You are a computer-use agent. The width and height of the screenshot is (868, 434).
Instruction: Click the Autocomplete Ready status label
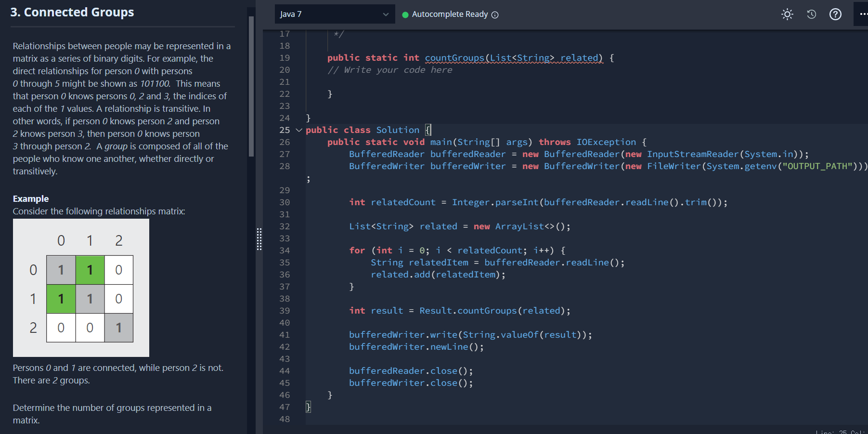click(450, 14)
